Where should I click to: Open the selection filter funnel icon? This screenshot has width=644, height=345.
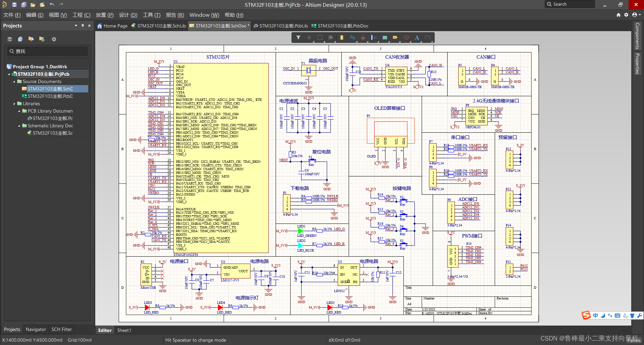point(298,38)
